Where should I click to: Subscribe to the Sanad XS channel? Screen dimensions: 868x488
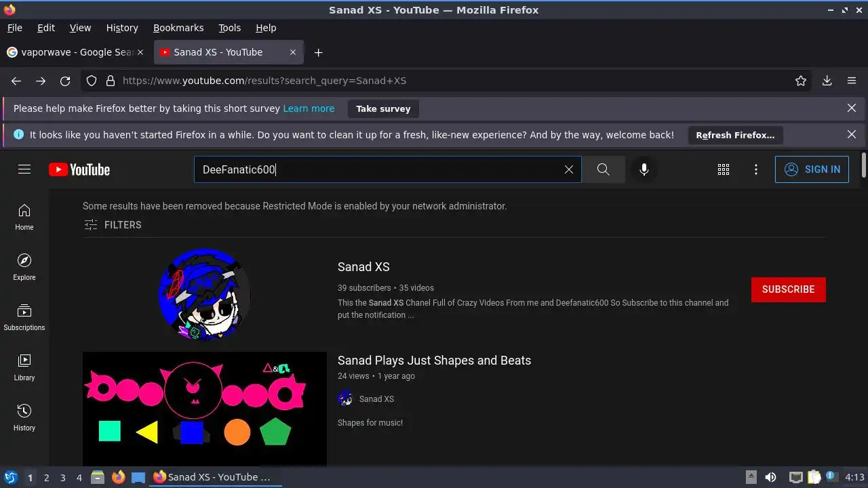coord(788,289)
